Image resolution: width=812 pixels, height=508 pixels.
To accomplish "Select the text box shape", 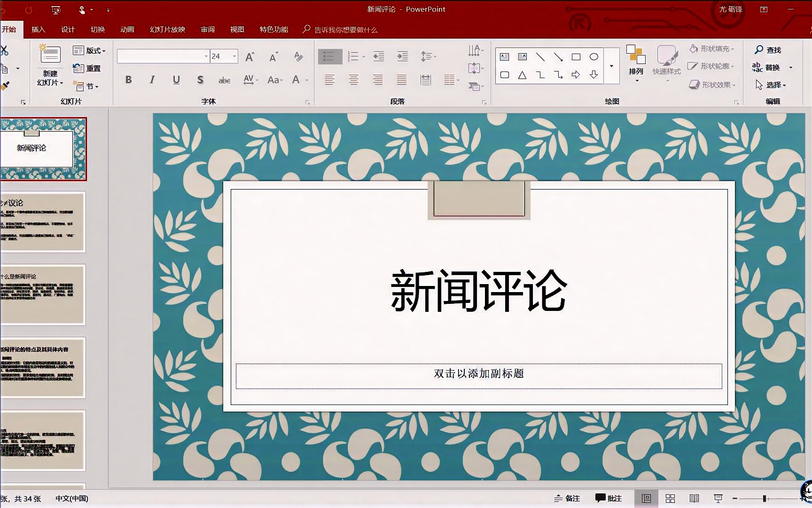I will pyautogui.click(x=505, y=57).
